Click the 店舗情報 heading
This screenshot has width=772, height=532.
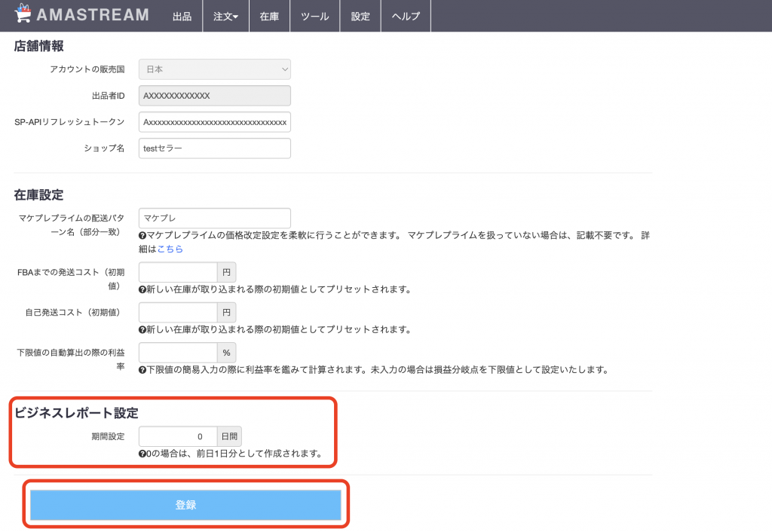point(39,46)
